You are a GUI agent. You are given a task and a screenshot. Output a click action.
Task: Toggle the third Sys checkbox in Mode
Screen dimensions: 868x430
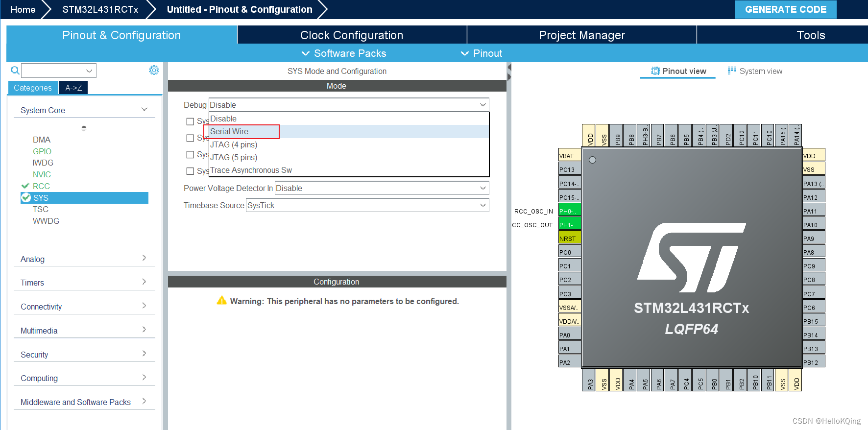(190, 154)
